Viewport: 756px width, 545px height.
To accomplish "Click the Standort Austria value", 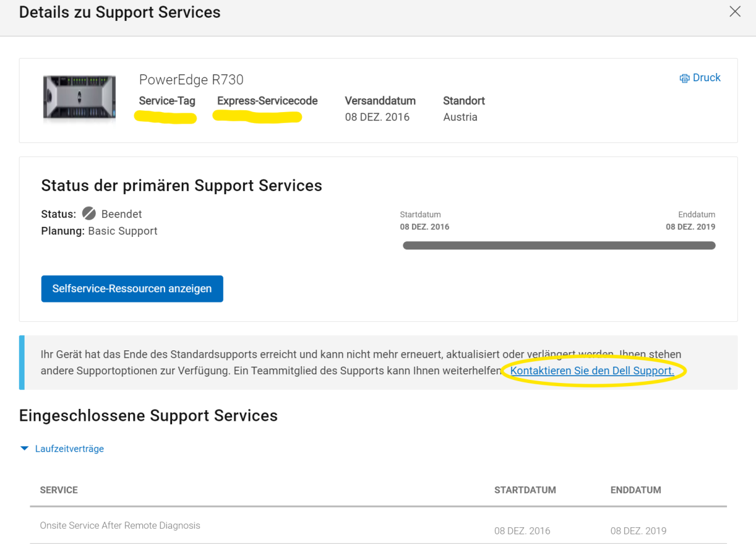I will point(461,117).
